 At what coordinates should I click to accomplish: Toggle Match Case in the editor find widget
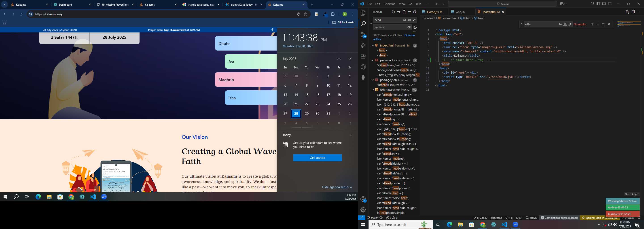(560, 24)
